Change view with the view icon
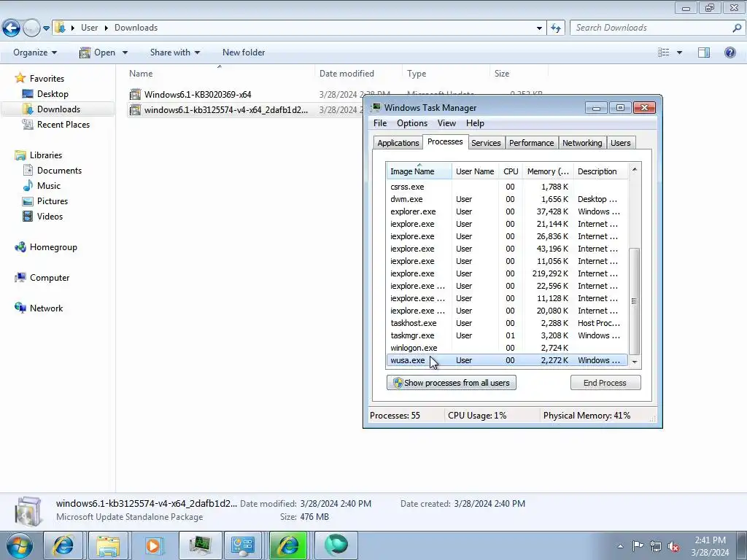Screen dimensions: 747x560 coord(664,52)
